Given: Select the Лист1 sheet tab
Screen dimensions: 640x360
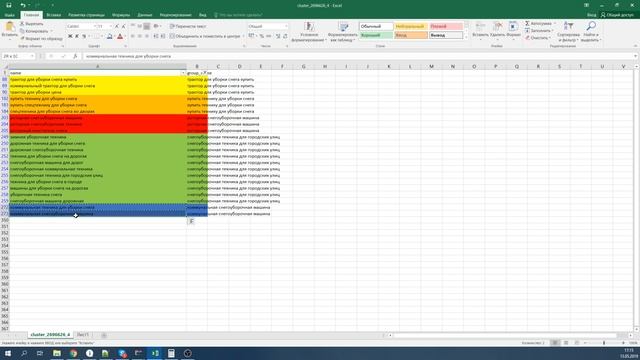Looking at the screenshot, I should click(82, 335).
